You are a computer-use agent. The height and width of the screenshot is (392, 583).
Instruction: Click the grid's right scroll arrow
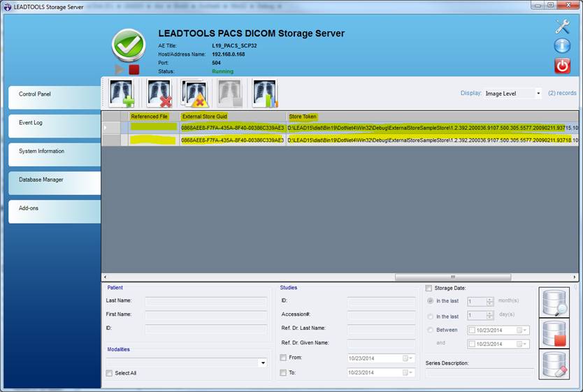click(575, 277)
